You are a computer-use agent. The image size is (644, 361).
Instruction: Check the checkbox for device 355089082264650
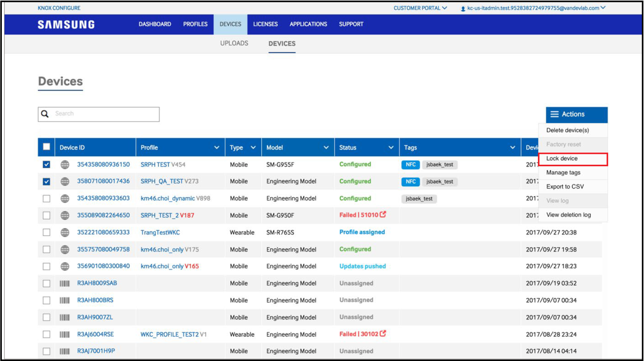point(47,215)
